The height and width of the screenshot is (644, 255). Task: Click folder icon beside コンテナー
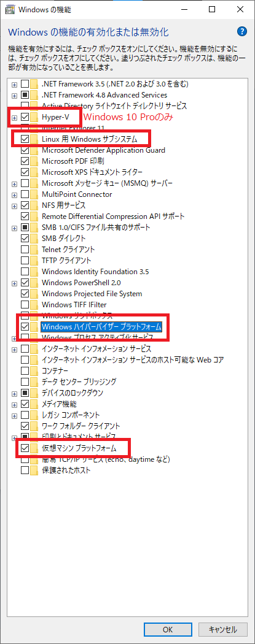coord(35,371)
